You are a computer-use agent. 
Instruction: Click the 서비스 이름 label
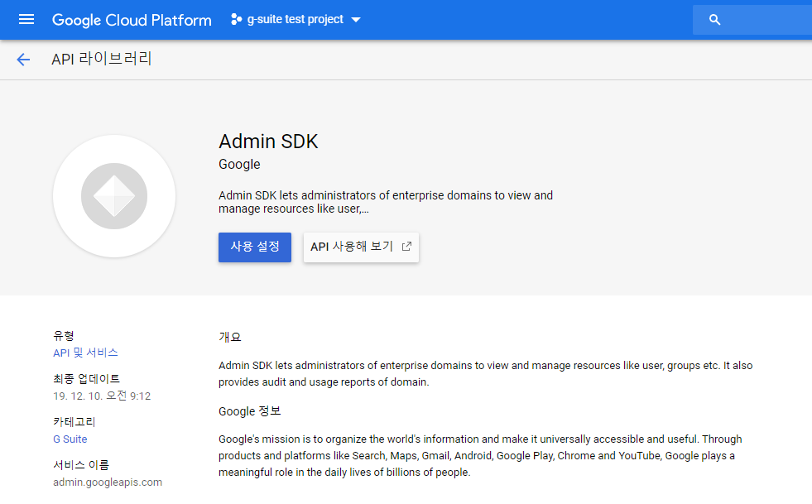tap(81, 465)
